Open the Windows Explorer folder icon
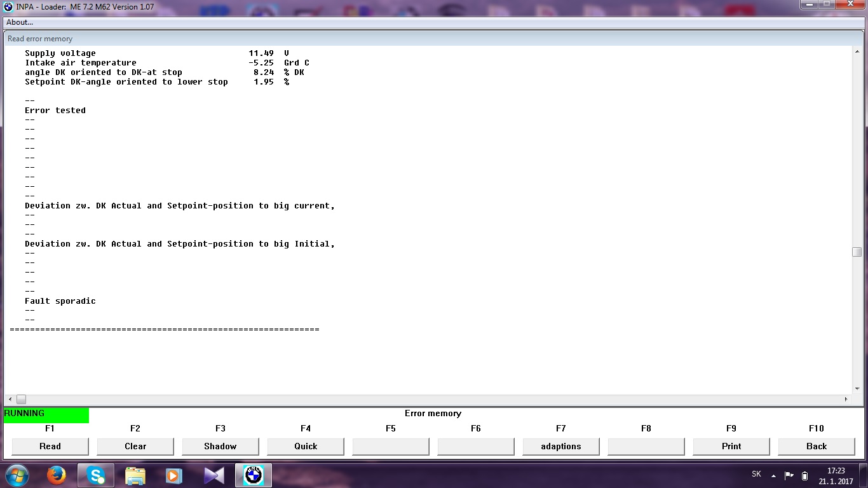The width and height of the screenshot is (868, 488). tap(135, 475)
